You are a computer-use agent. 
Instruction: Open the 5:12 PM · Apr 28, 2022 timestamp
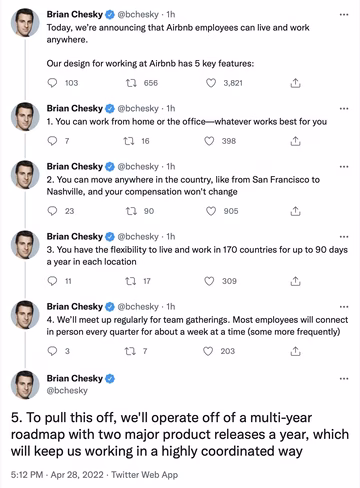pos(57,474)
